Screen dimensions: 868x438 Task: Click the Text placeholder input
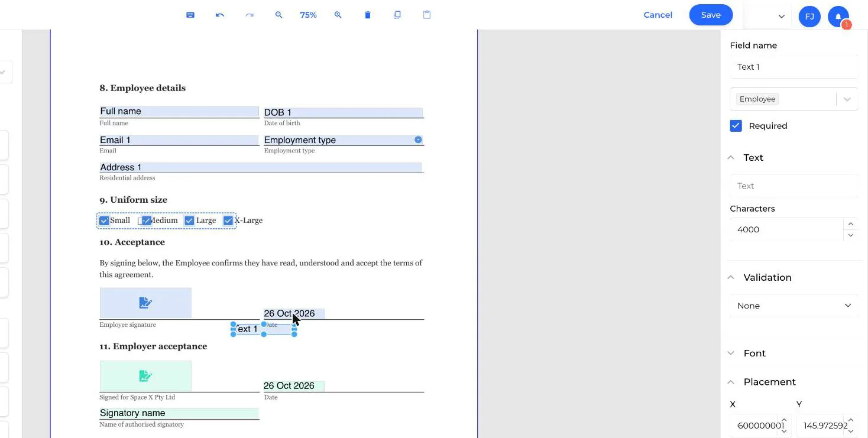point(793,186)
